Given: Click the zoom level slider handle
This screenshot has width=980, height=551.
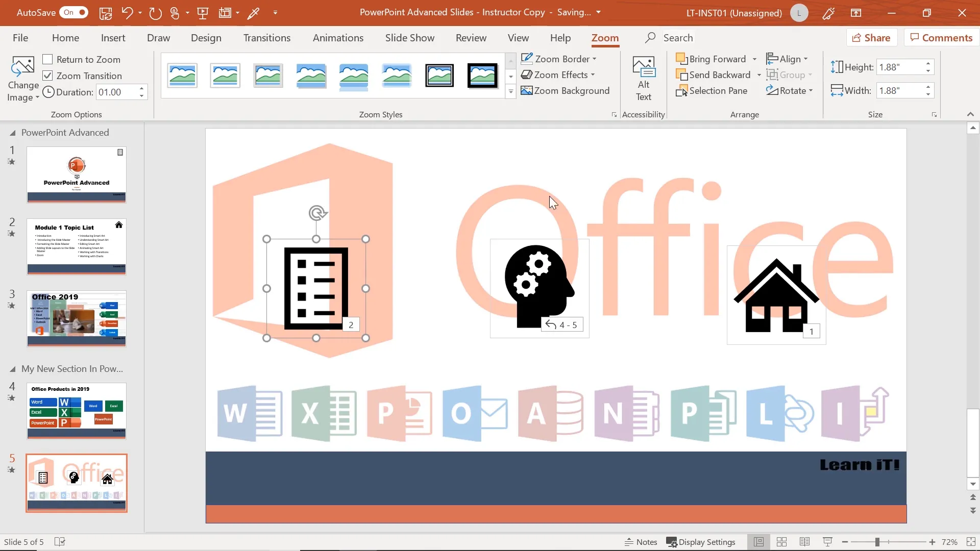Looking at the screenshot, I should 877,542.
